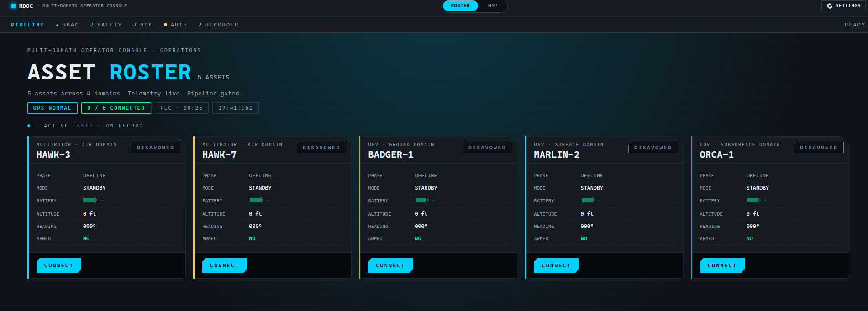Click the Asset Roster page heading
868x311 pixels.
tap(109, 72)
